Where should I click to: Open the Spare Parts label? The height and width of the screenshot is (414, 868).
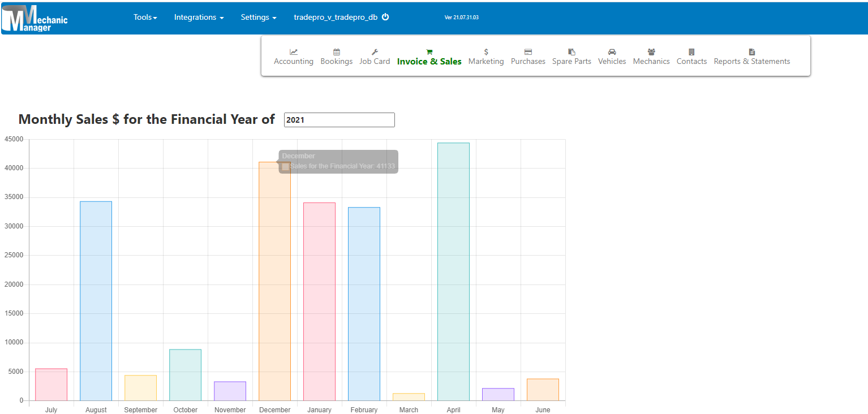pyautogui.click(x=571, y=61)
